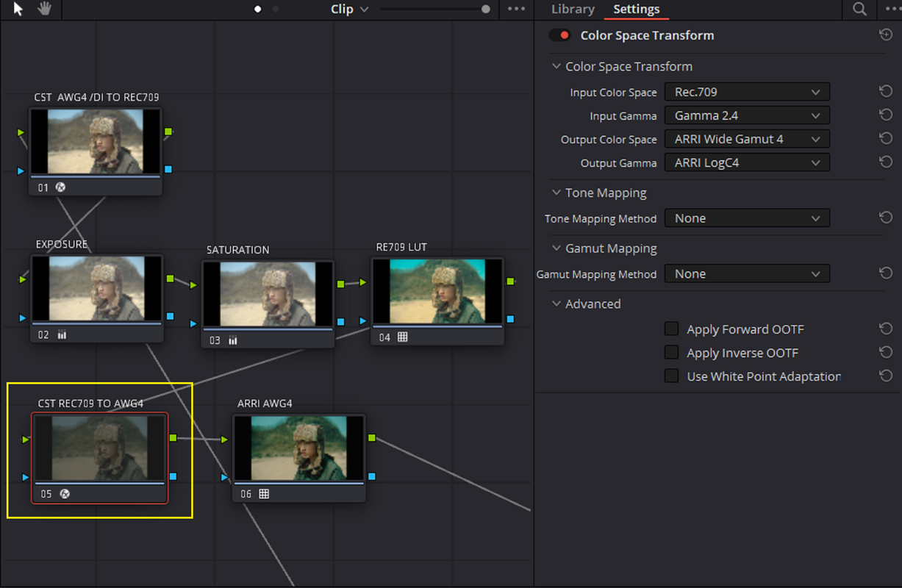Open the search icon in the effects panel
This screenshot has height=588, width=902.
(859, 9)
